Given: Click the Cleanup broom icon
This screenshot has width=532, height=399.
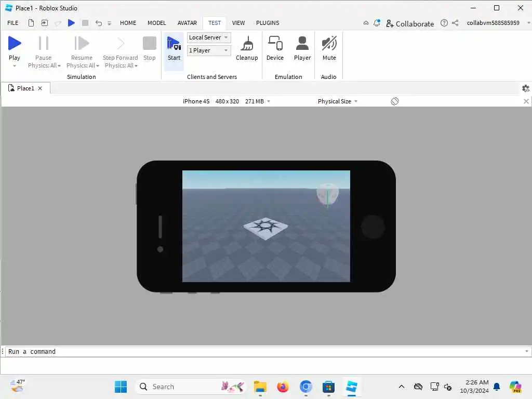Looking at the screenshot, I should pyautogui.click(x=247, y=44).
